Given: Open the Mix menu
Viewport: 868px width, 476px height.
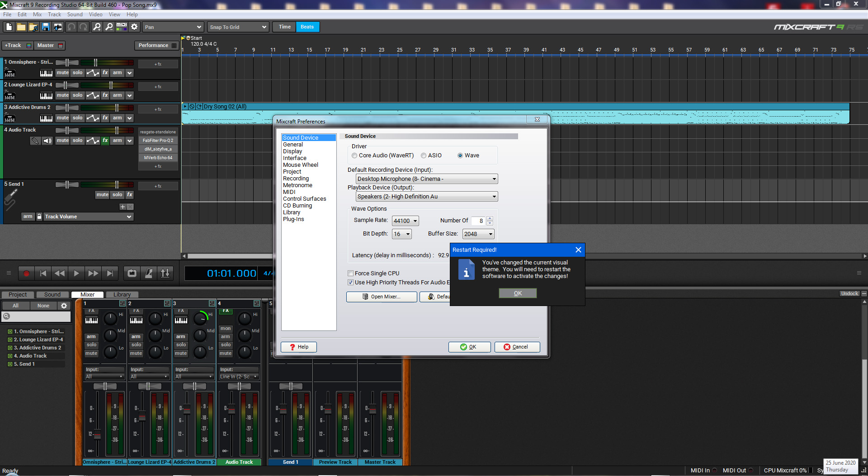Looking at the screenshot, I should click(x=37, y=14).
